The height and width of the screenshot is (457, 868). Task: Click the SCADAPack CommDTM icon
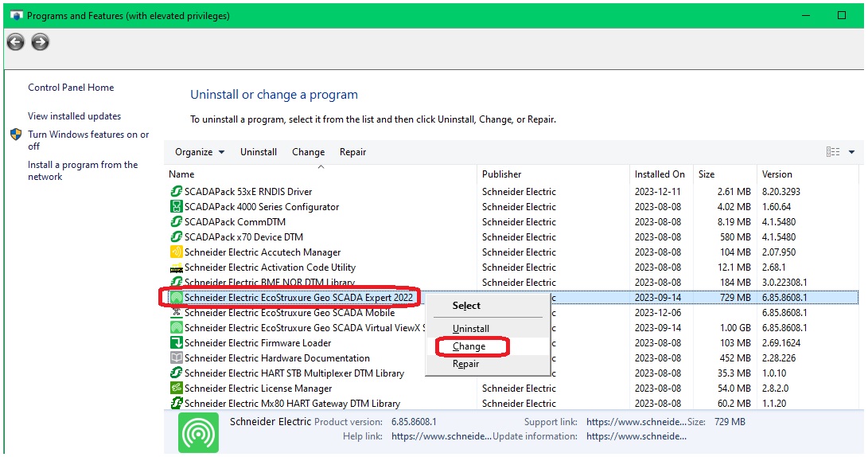pos(176,221)
